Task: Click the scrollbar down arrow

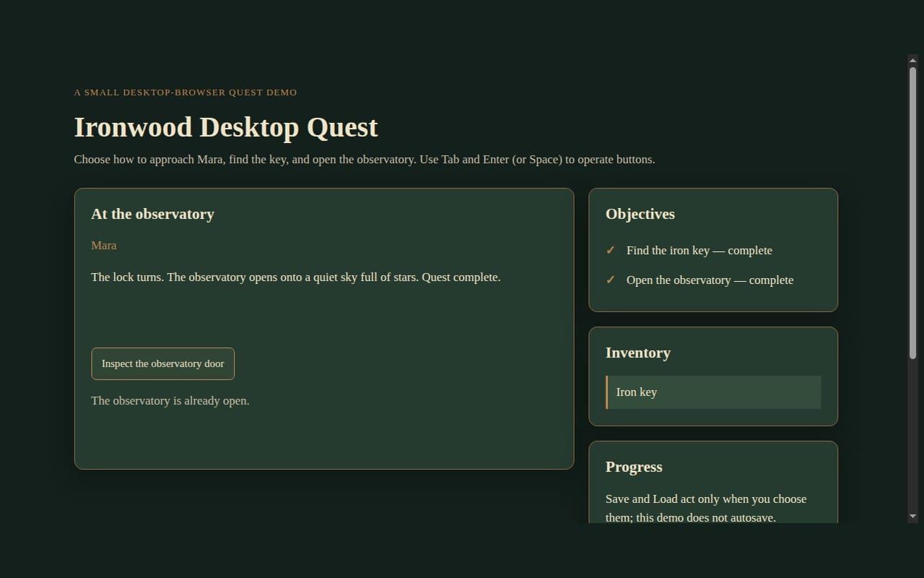Action: pos(912,517)
